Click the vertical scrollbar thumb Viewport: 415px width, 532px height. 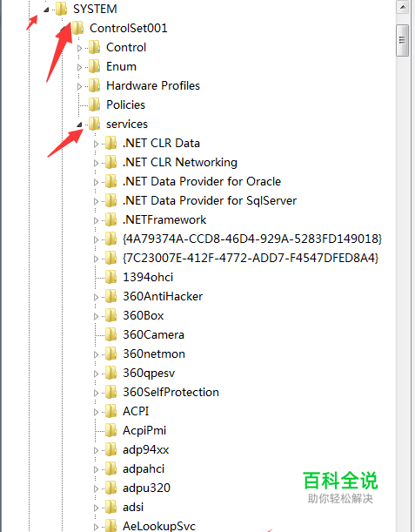pyautogui.click(x=403, y=40)
